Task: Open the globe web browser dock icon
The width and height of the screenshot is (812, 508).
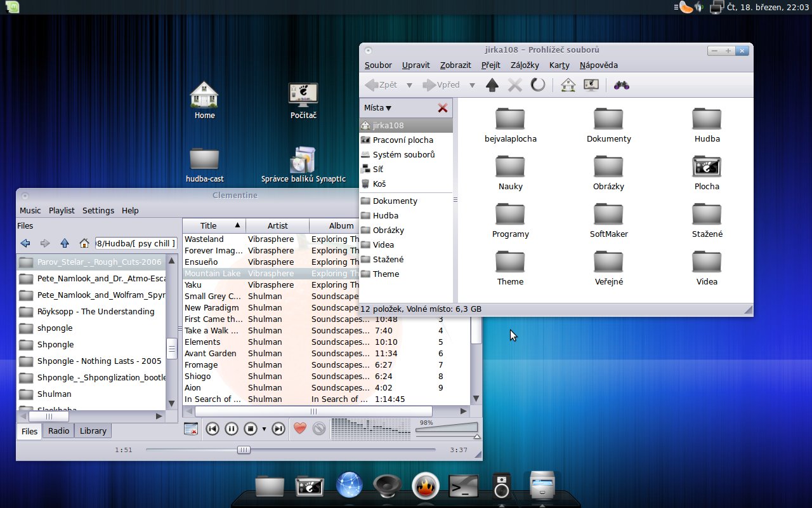Action: (350, 485)
